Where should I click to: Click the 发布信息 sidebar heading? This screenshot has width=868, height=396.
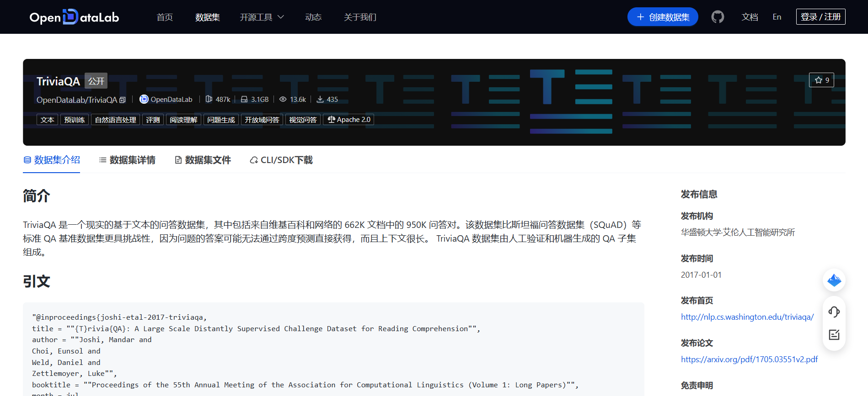699,194
